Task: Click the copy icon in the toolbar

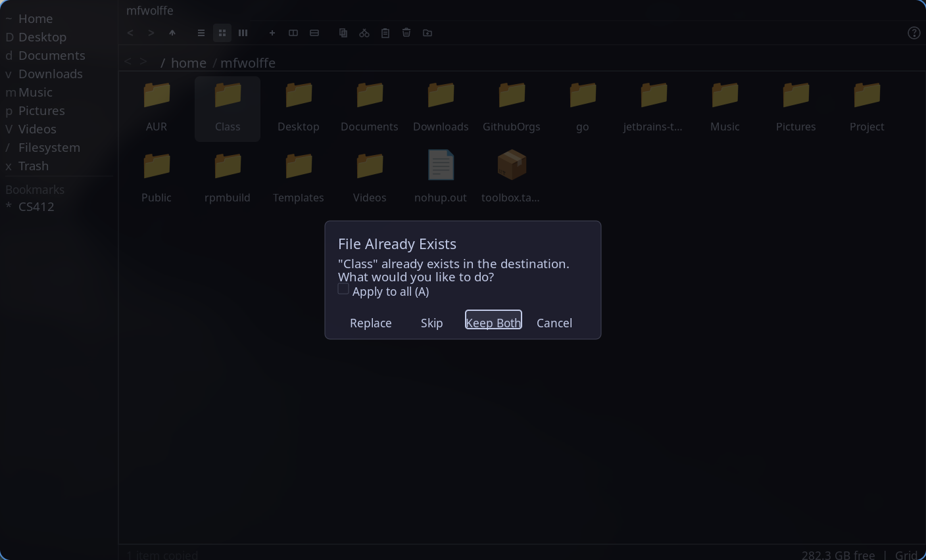Action: [x=343, y=32]
